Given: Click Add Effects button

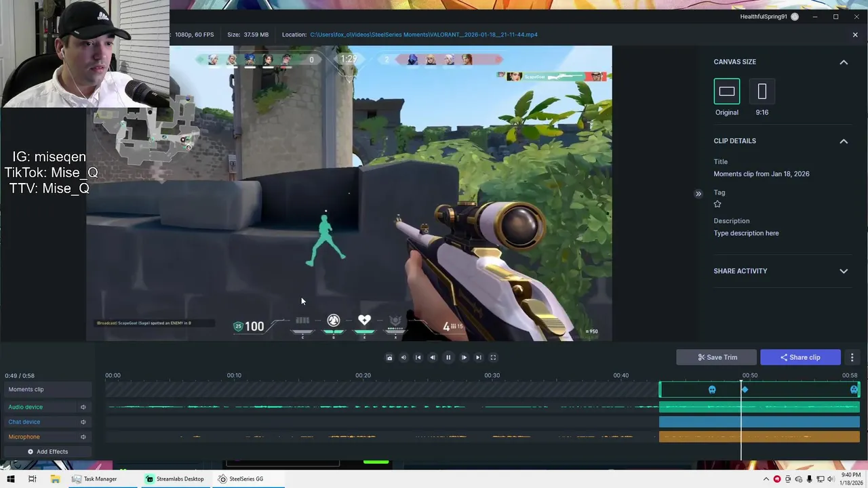Looking at the screenshot, I should pos(47,451).
